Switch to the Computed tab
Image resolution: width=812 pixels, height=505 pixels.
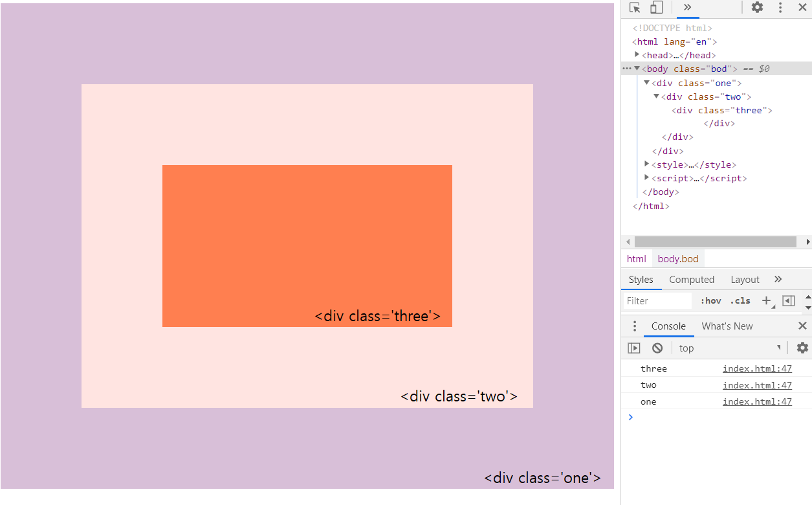click(x=692, y=280)
